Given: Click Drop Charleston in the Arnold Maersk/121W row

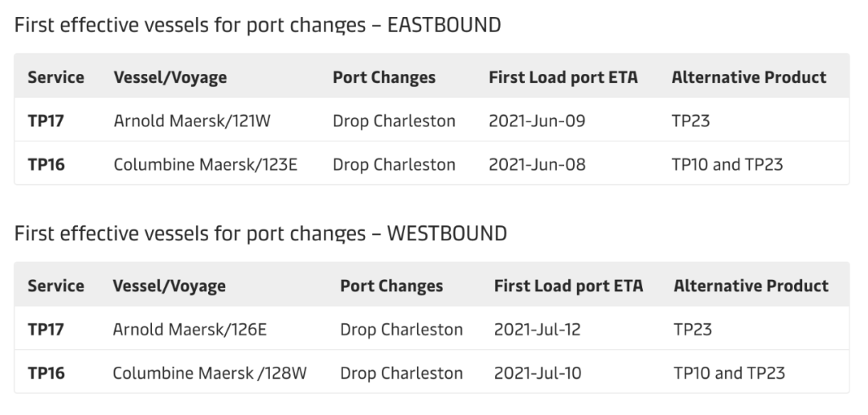Looking at the screenshot, I should (394, 121).
